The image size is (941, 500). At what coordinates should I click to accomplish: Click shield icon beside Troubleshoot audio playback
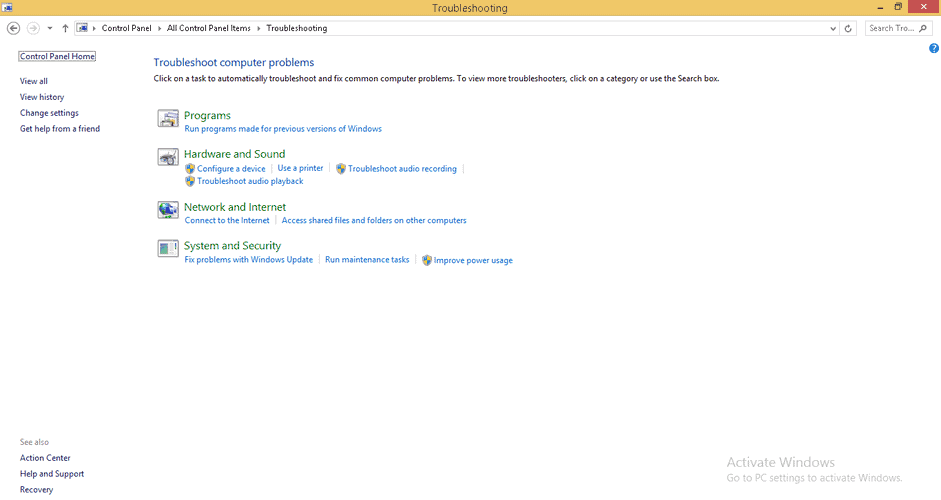pyautogui.click(x=190, y=181)
